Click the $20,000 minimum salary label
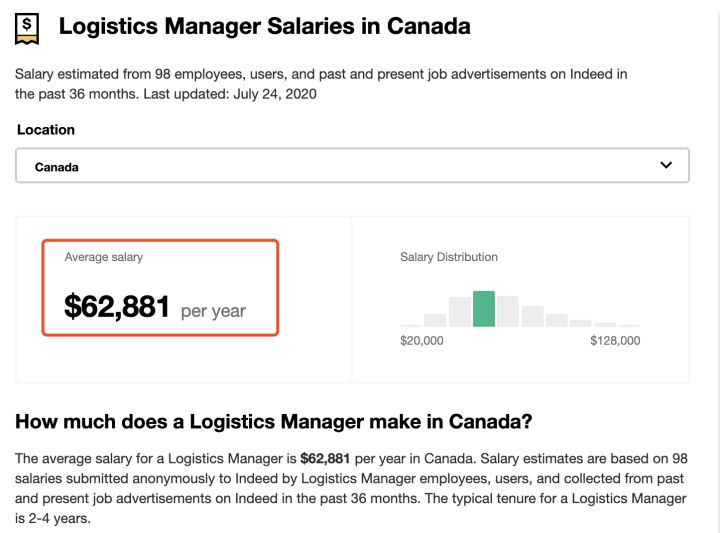Screen dimensions: 720x533 point(422,341)
